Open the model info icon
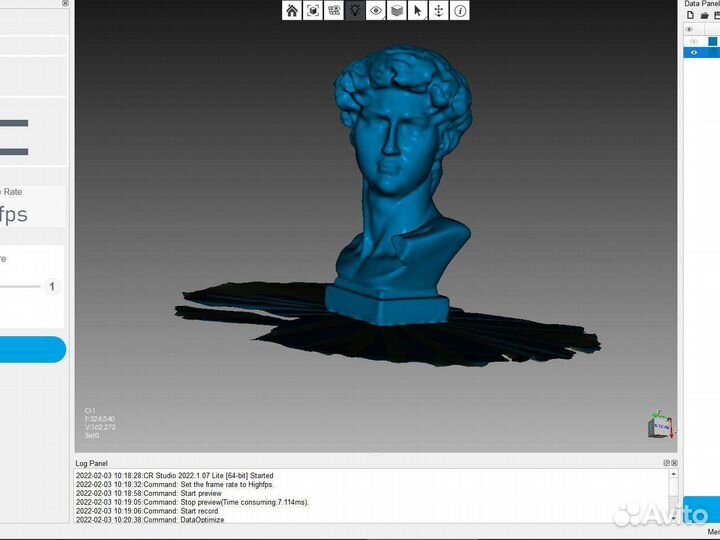Viewport: 720px width, 540px height. coord(460,11)
